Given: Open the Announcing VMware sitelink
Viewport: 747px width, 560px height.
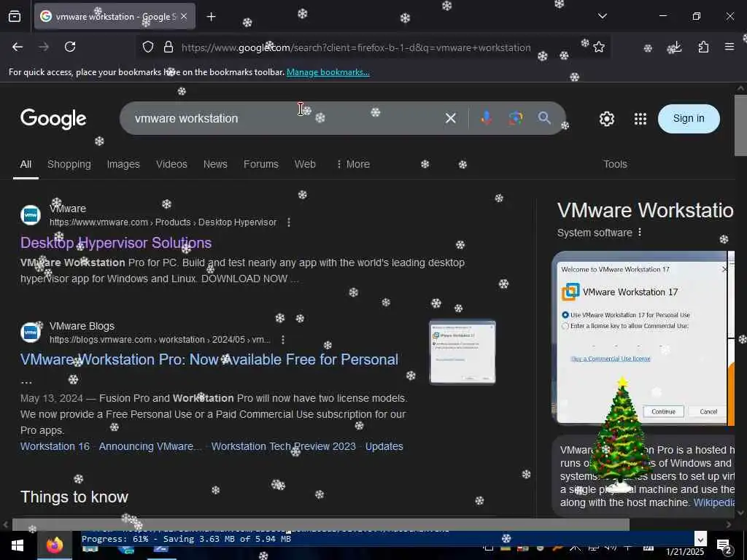Looking at the screenshot, I should click(150, 447).
